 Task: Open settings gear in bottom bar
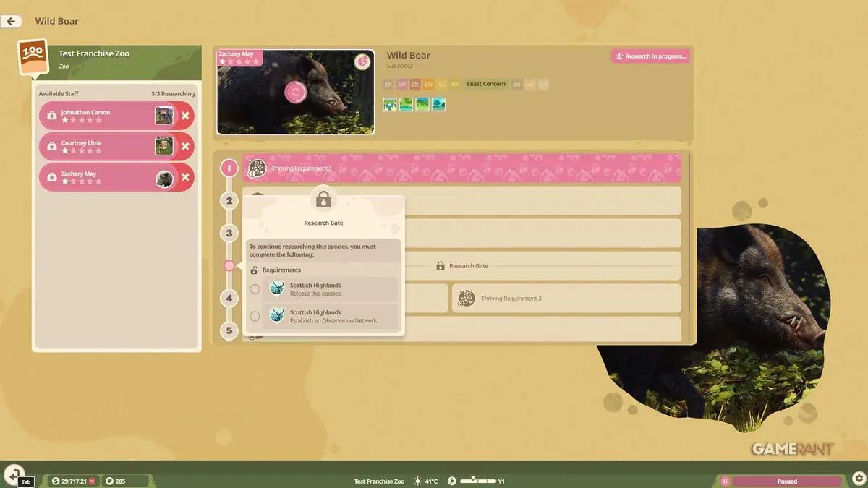(858, 479)
